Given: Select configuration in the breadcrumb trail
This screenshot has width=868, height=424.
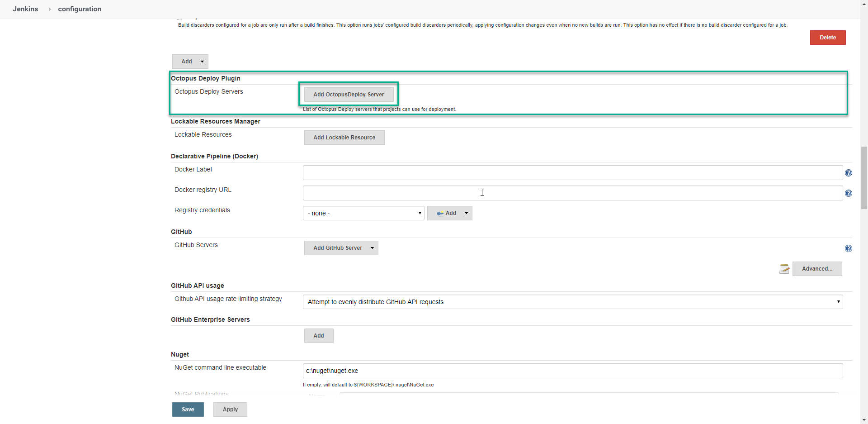Looking at the screenshot, I should 80,9.
